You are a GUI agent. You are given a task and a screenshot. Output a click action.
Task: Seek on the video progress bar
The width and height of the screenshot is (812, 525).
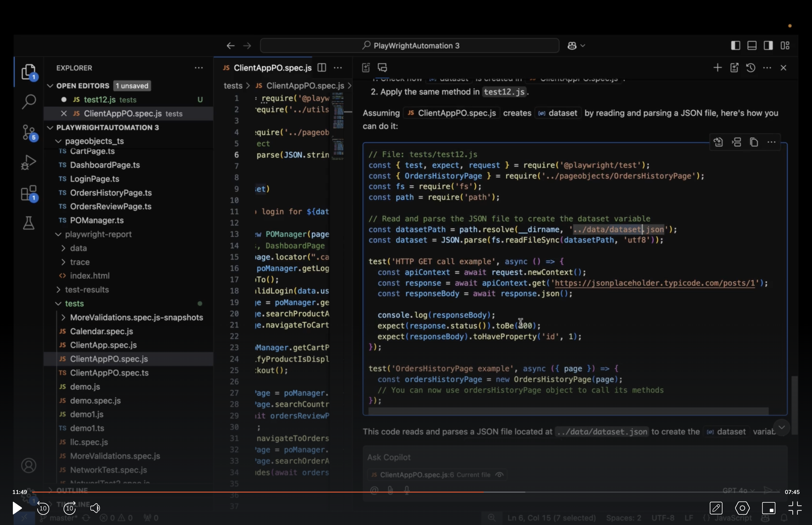click(406, 492)
